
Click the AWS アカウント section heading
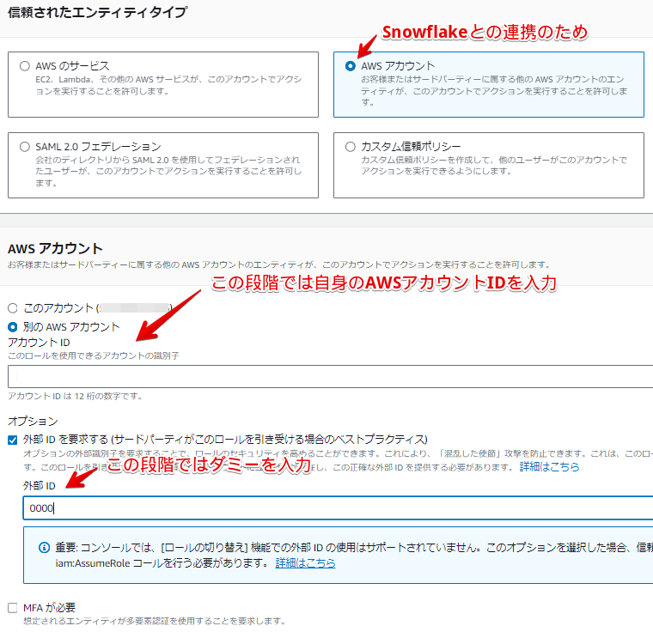pos(55,248)
